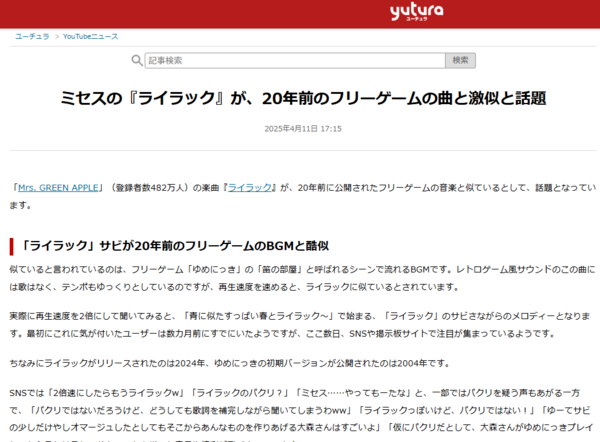Open the yutura logo homepage
This screenshot has height=442, width=600.
417,11
